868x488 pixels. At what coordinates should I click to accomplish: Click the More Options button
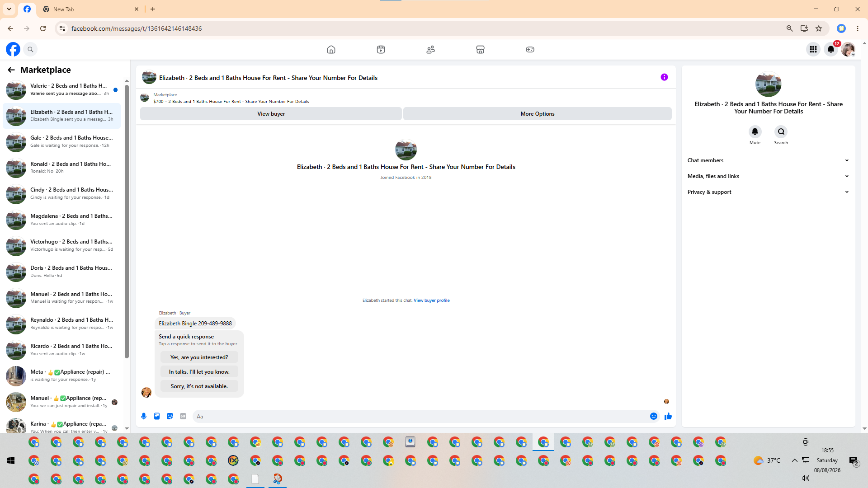pyautogui.click(x=537, y=114)
